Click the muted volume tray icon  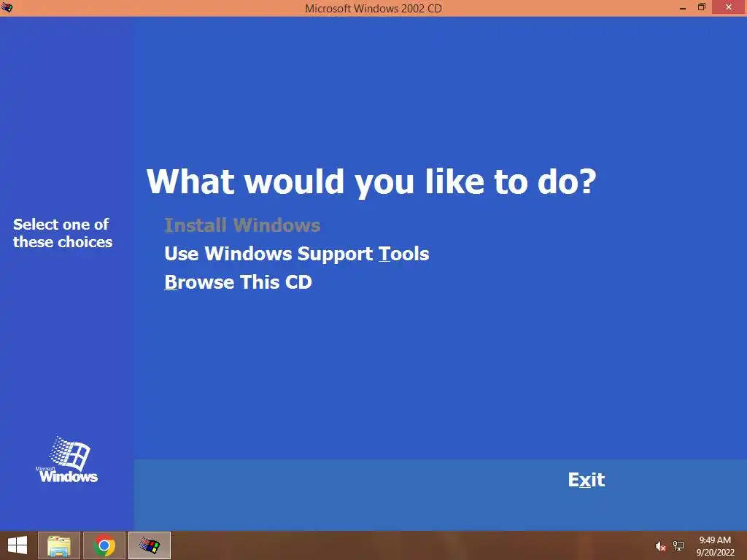[660, 546]
